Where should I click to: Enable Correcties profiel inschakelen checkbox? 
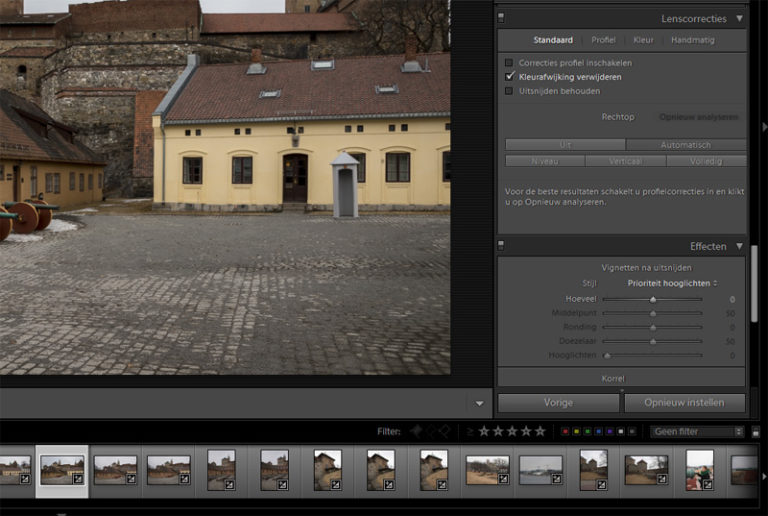click(509, 63)
